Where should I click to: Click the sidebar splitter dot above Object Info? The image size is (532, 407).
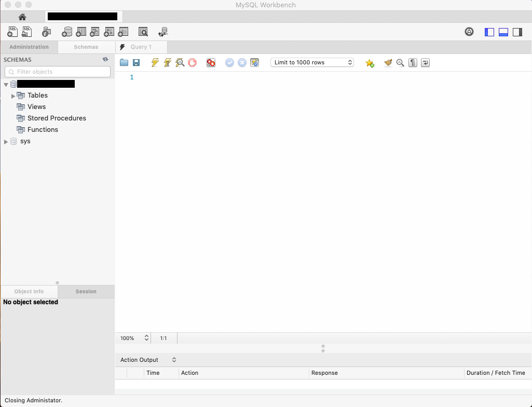click(x=57, y=283)
